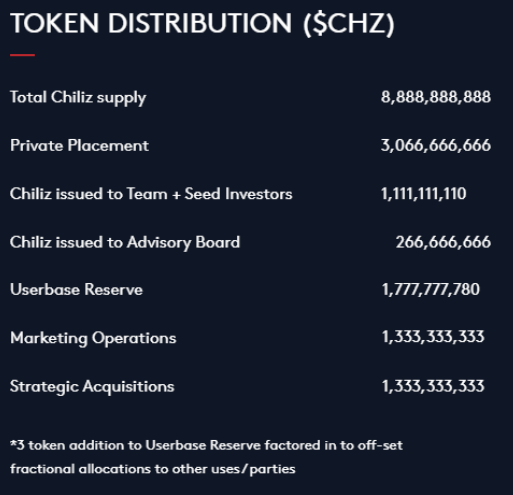Screen dimensions: 513x495
Task: Click the 8,888,888,888 total supply value
Action: (436, 97)
